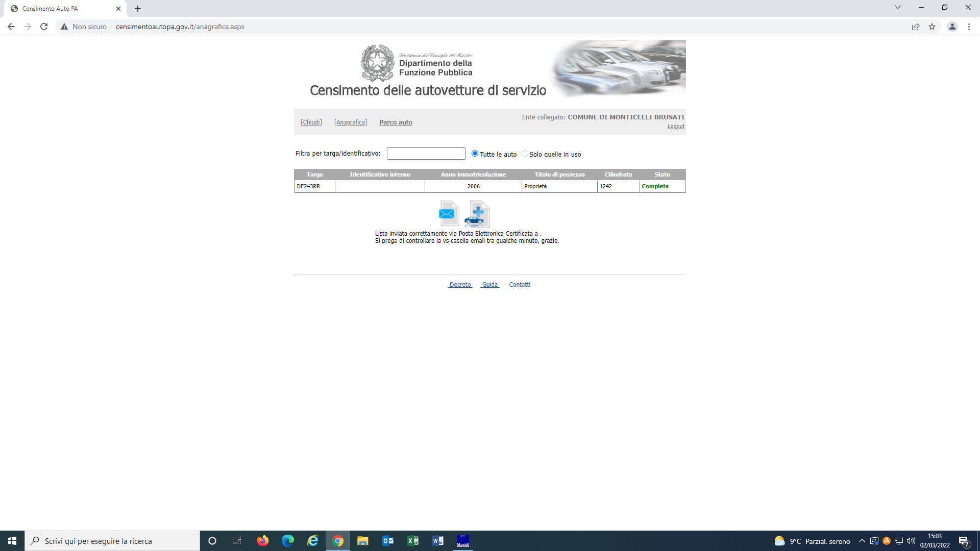
Task: Open the tab search dropdown arrow
Action: (897, 8)
